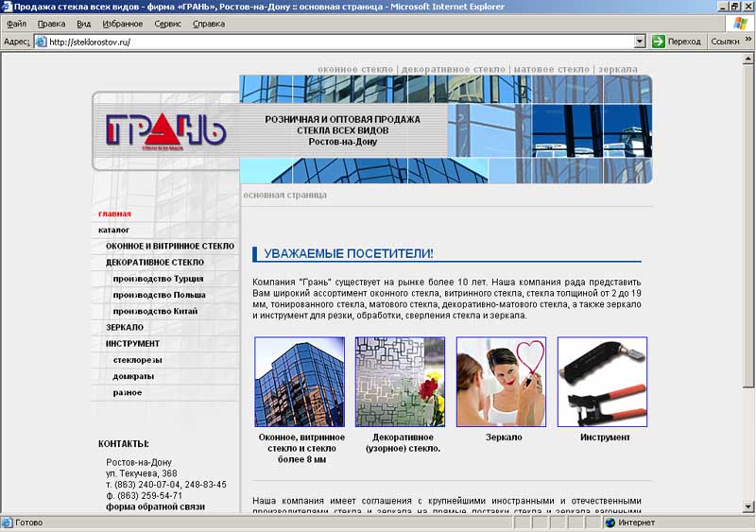Click the mirror woman thumbnail

tap(501, 382)
